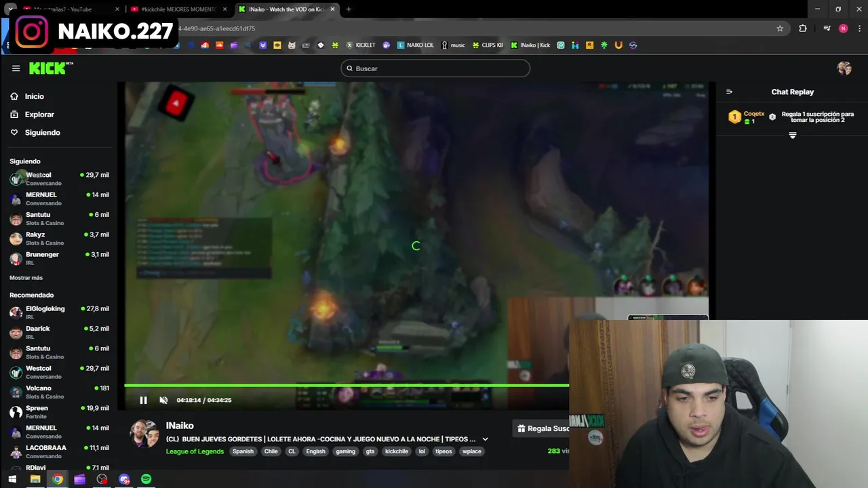Open ElGlogloking recommended channel
Image resolution: width=868 pixels, height=488 pixels.
[59, 312]
